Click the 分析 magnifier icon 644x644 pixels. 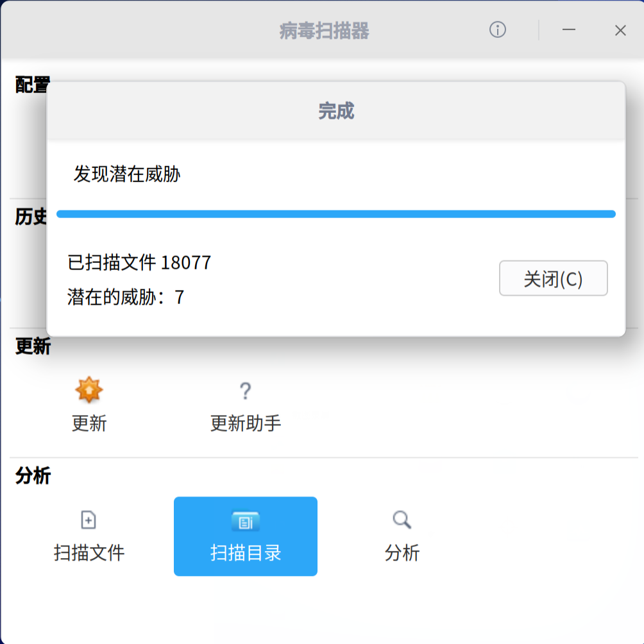pos(402,520)
